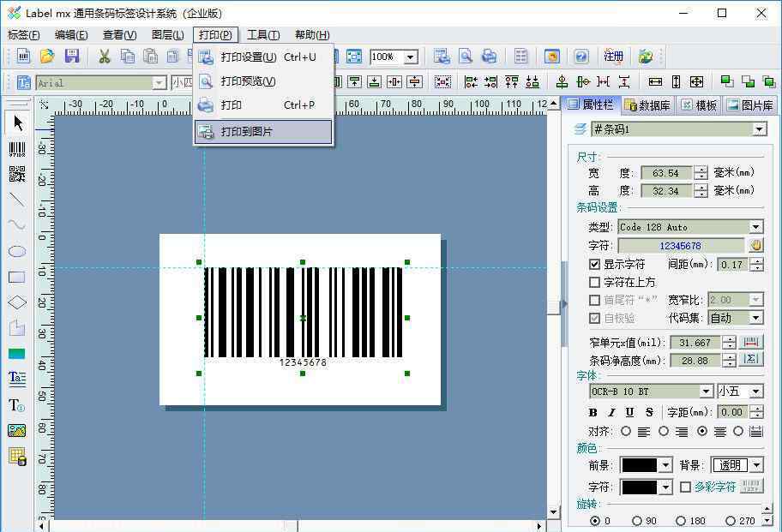The height and width of the screenshot is (532, 782).
Task: Select the arrow pointer tool
Action: (x=17, y=123)
